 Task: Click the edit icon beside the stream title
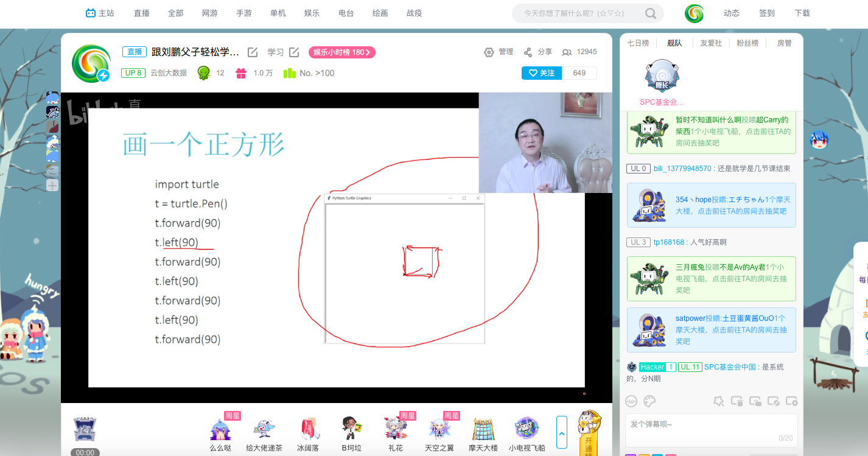(x=253, y=52)
